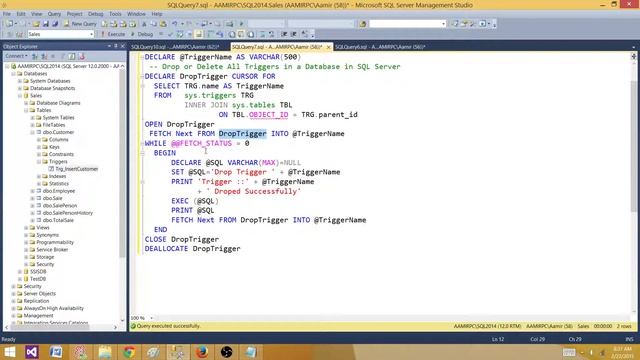Click Object Explorer horizontal scroll right arrow

tap(116, 327)
